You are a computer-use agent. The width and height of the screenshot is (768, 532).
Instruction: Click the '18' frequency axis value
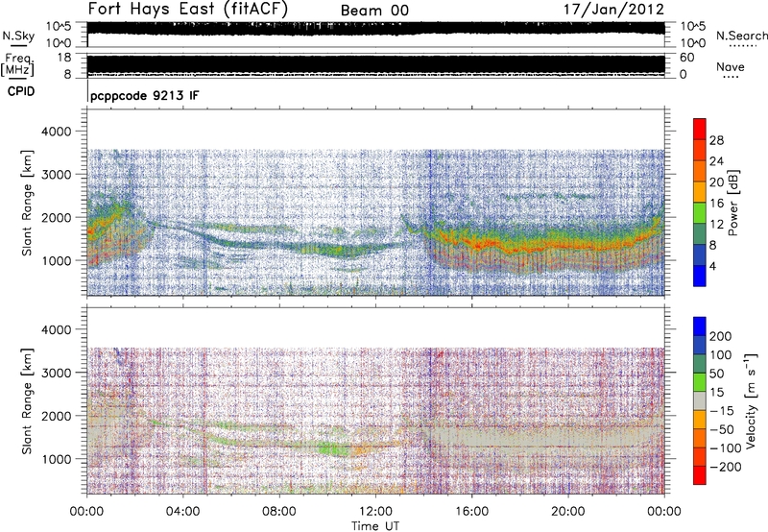(65, 58)
